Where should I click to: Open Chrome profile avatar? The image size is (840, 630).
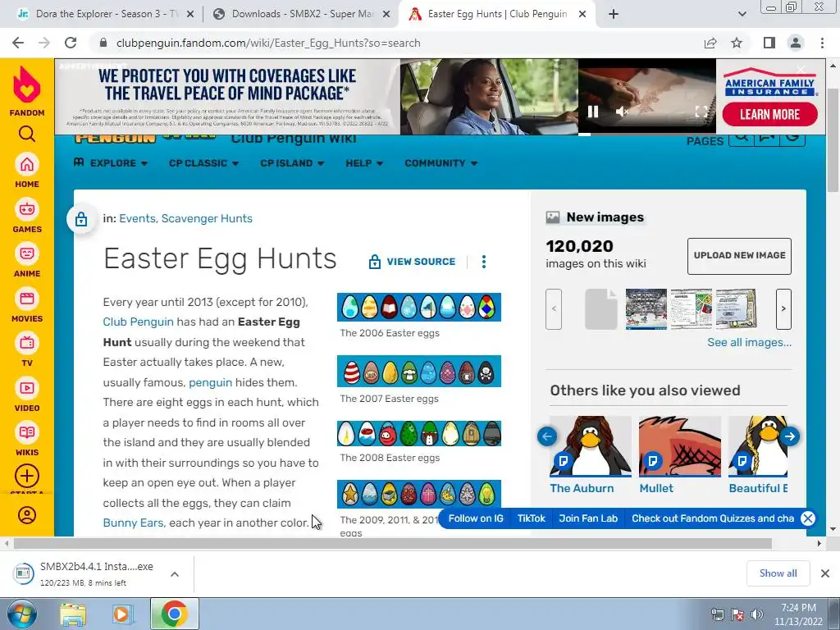click(796, 43)
